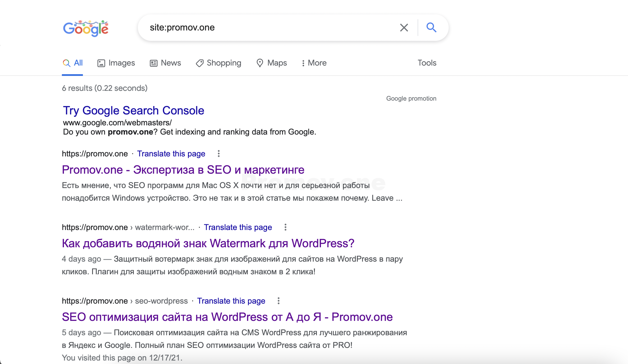Open options dots beside the seo-wordpress result
628x364 pixels.
pos(278,301)
